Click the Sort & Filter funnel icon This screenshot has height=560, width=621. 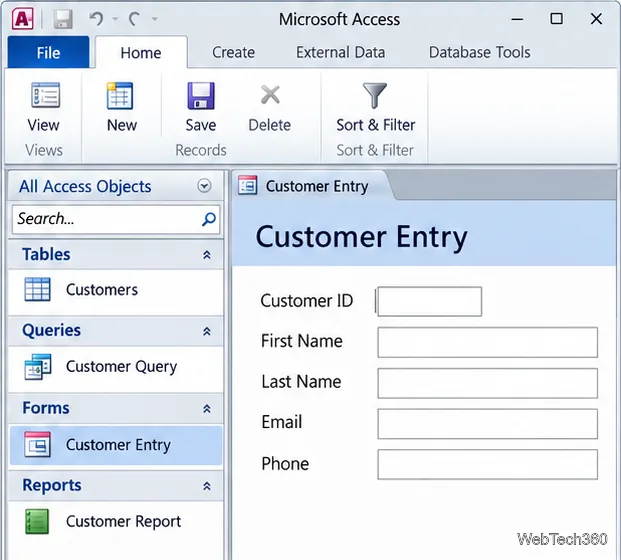(x=375, y=95)
